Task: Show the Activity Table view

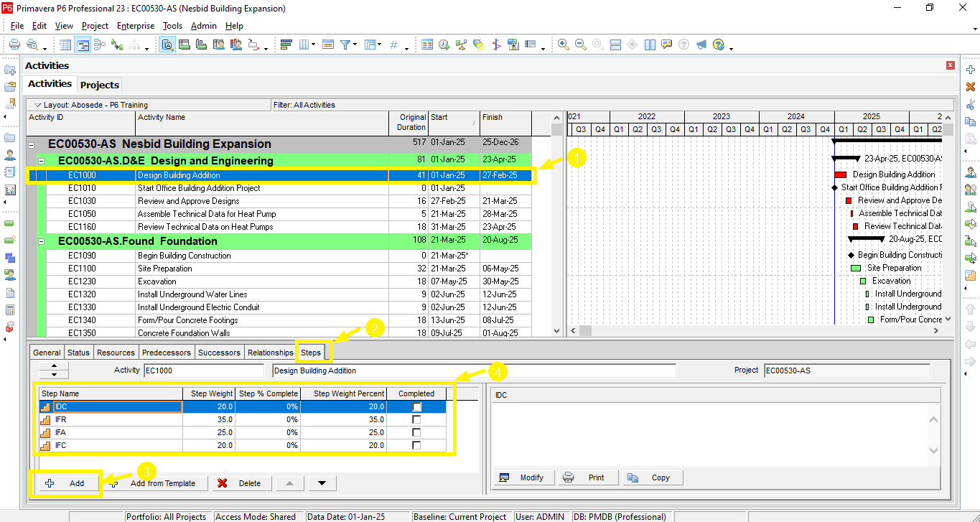Action: point(65,45)
